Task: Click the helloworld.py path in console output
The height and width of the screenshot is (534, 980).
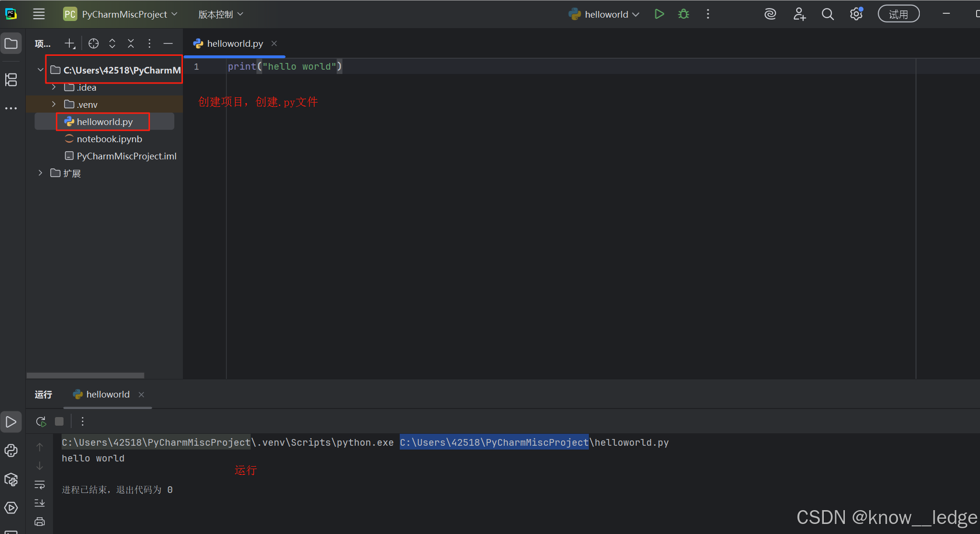Action: [x=534, y=443]
